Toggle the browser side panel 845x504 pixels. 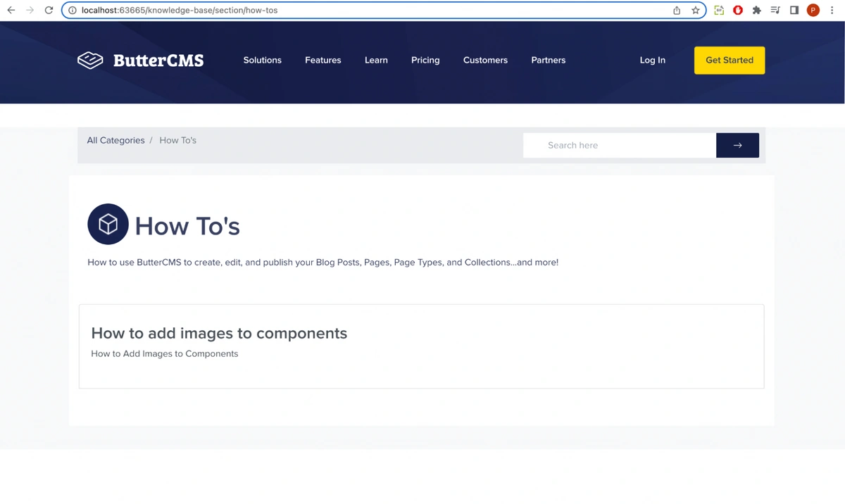point(794,11)
